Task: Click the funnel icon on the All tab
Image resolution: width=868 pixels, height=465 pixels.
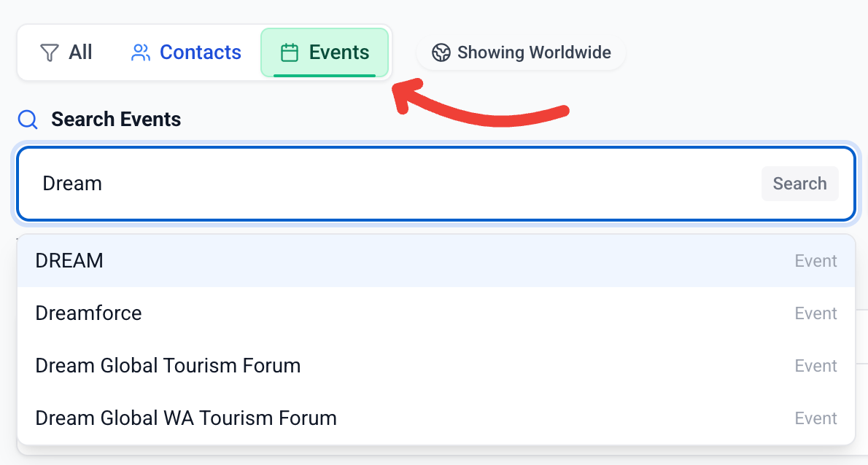Action: [49, 52]
